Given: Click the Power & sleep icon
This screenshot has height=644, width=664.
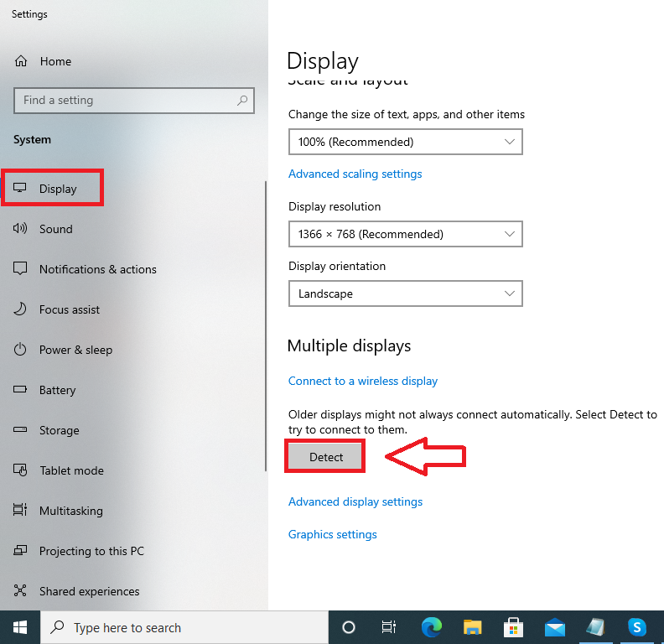Looking at the screenshot, I should click(x=20, y=350).
